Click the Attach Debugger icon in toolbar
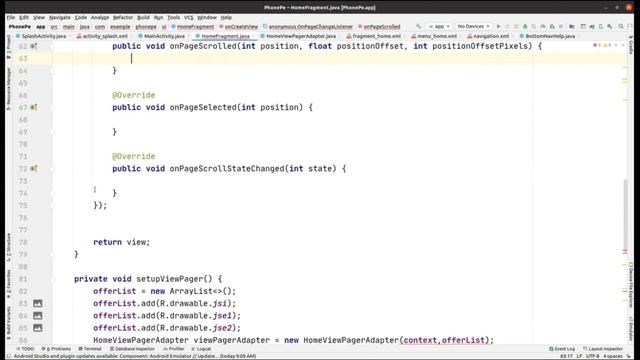This screenshot has height=360, width=640. [x=552, y=27]
